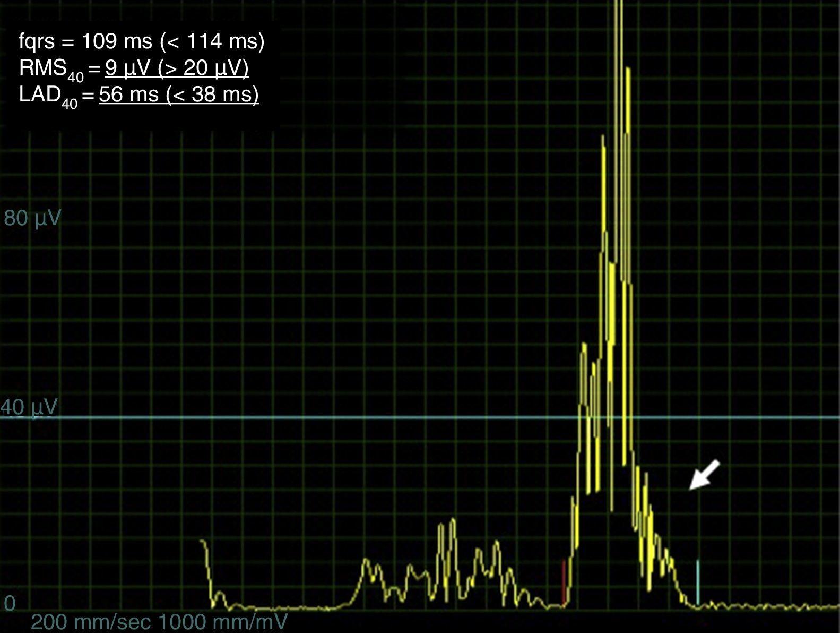Open the underlined 9 µV (> 20 µV) value
840x634 pixels.
point(177,68)
